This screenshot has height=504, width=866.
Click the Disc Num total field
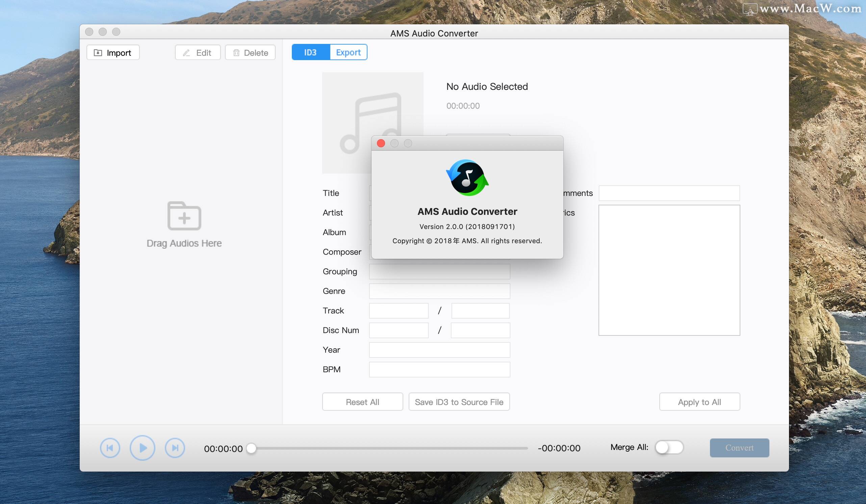[x=480, y=330]
